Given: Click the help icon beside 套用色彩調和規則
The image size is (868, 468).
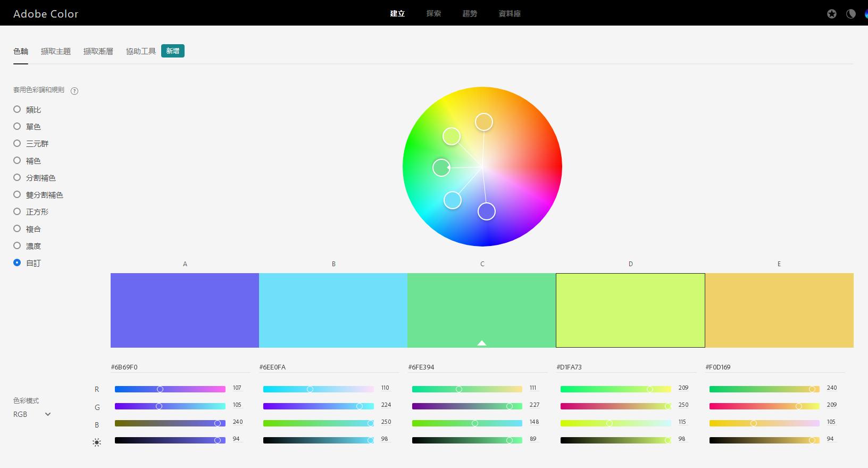Looking at the screenshot, I should (74, 91).
